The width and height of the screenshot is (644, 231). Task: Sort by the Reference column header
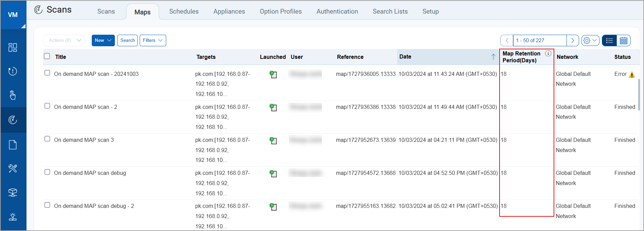[x=350, y=57]
